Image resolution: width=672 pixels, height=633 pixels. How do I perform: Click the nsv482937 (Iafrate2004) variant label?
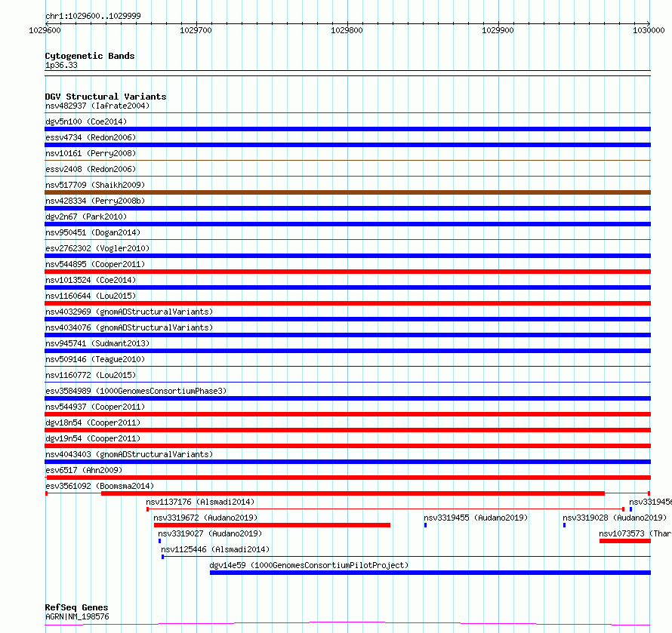pos(97,106)
